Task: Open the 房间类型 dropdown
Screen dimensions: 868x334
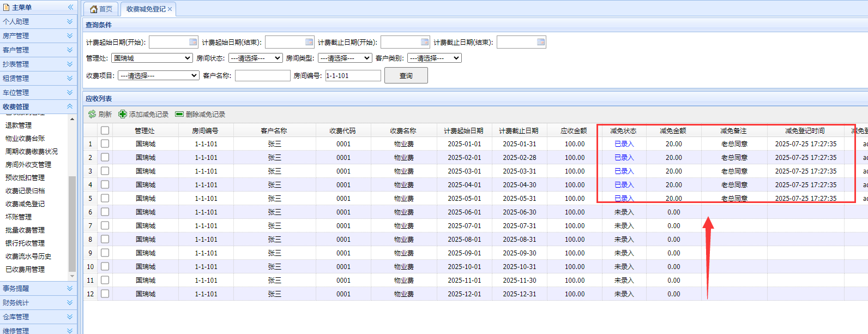Action: point(345,58)
